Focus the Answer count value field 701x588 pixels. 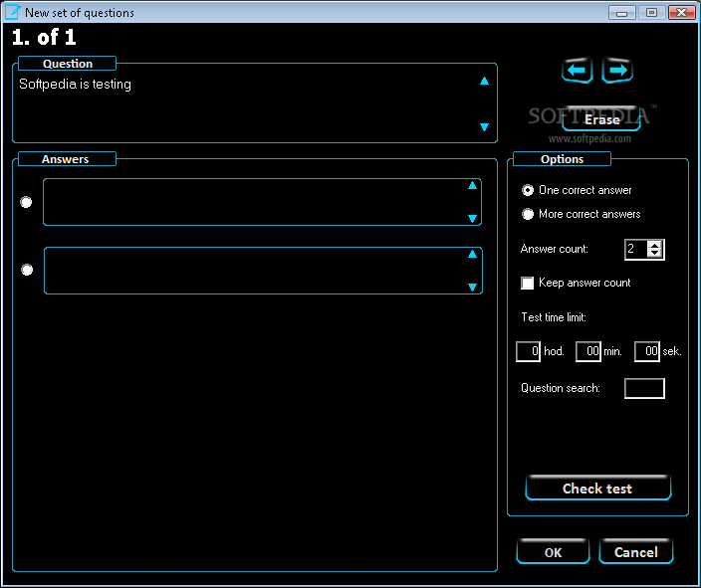click(x=635, y=250)
